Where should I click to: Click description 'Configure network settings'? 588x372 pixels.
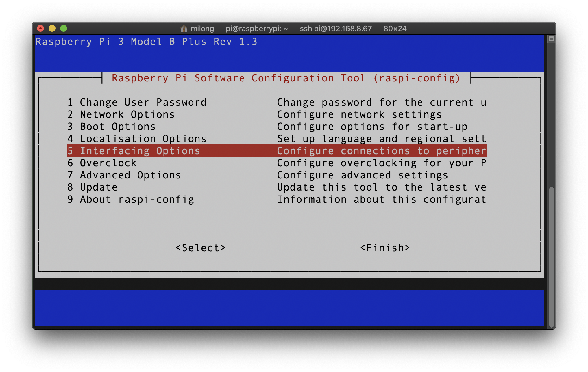pyautogui.click(x=359, y=114)
